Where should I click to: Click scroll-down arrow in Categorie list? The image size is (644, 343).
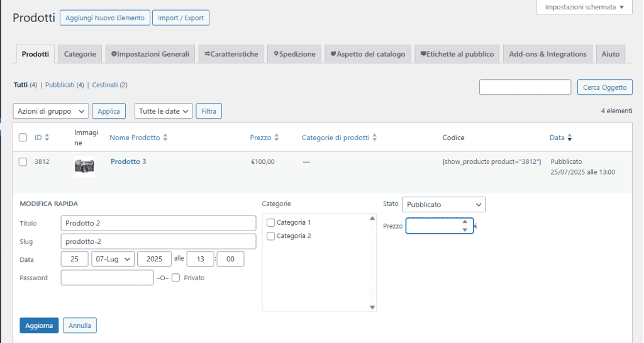coord(372,307)
